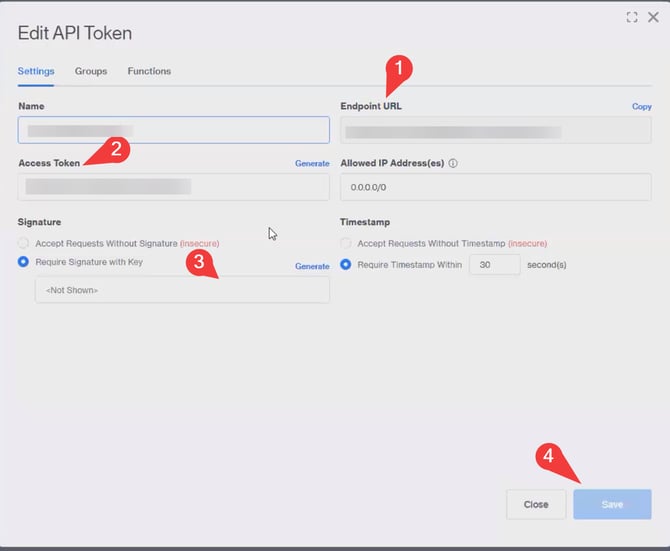Select Require Signature with Key option

click(24, 262)
